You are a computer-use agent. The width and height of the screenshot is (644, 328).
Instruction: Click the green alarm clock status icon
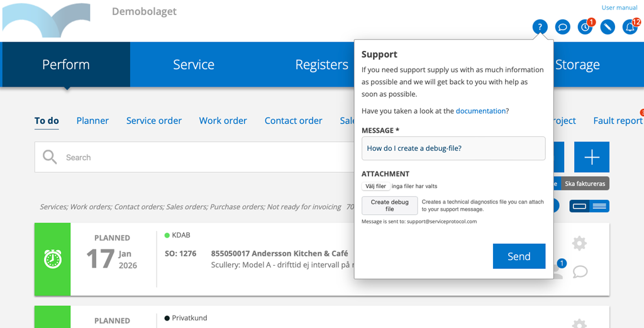pos(53,259)
